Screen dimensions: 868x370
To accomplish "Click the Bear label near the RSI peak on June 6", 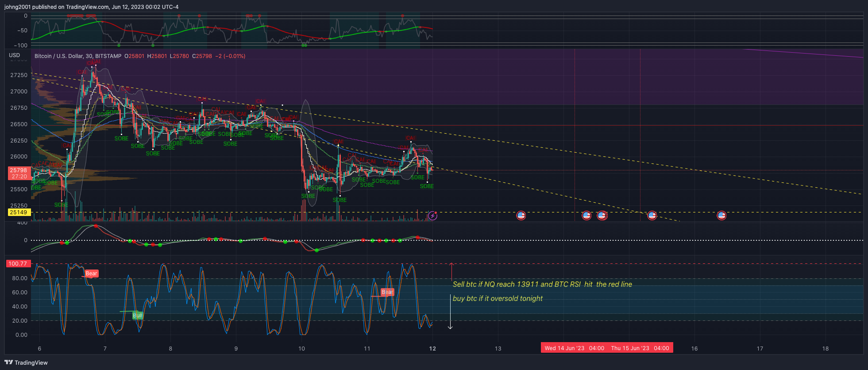I will pos(91,274).
